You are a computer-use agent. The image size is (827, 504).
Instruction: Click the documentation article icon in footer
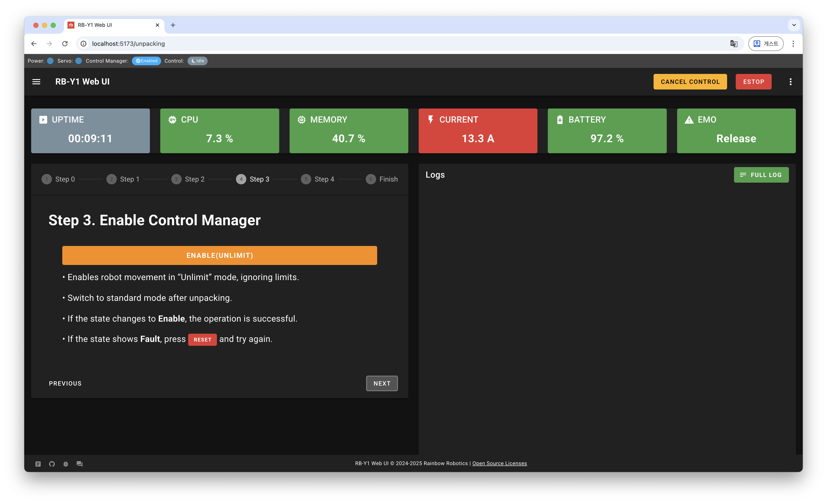38,464
